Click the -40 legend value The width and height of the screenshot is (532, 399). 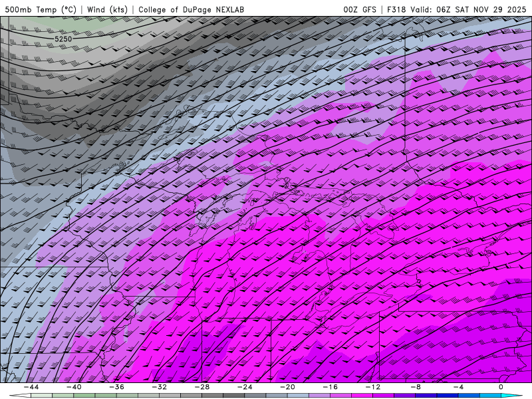(x=74, y=387)
